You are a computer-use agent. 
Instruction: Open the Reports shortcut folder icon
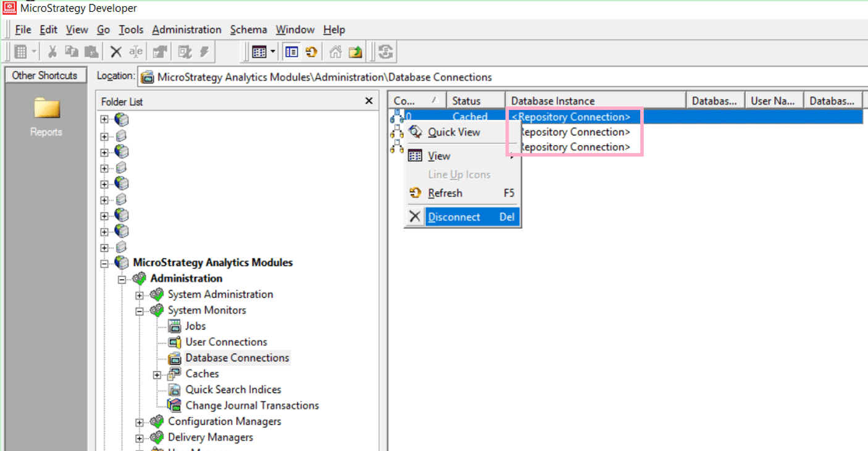tap(46, 109)
